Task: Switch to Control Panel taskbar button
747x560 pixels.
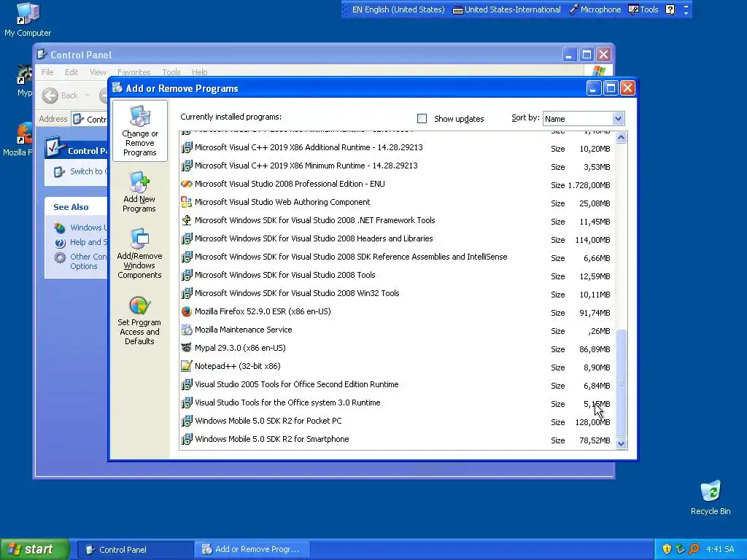Action: [x=135, y=550]
